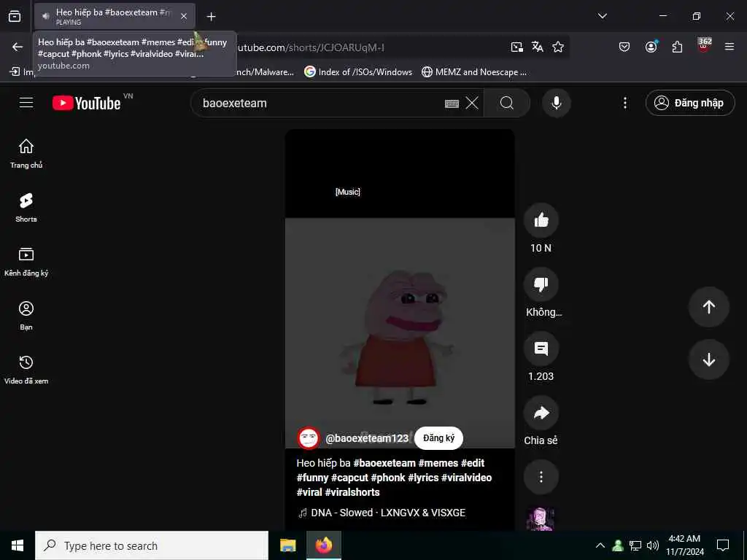The width and height of the screenshot is (747, 560).
Task: Open network icon in system tray
Action: click(635, 545)
